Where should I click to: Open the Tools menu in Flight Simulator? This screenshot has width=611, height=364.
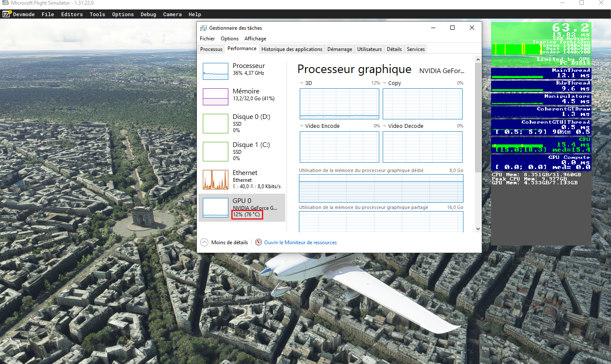click(97, 14)
